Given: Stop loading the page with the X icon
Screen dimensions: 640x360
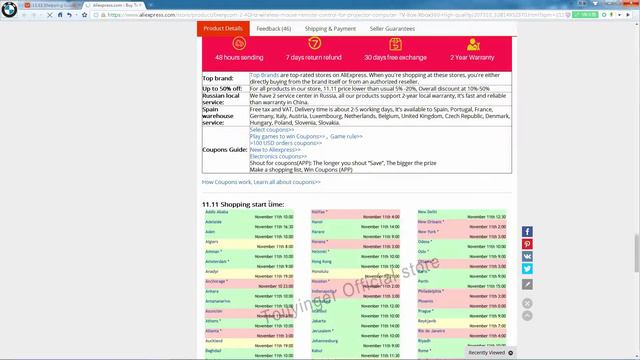Looking at the screenshot, I should point(49,15).
